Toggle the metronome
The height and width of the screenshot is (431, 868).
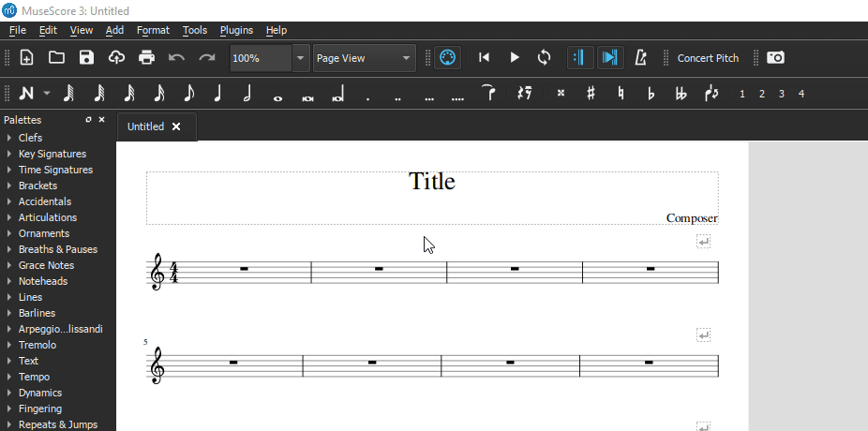640,57
